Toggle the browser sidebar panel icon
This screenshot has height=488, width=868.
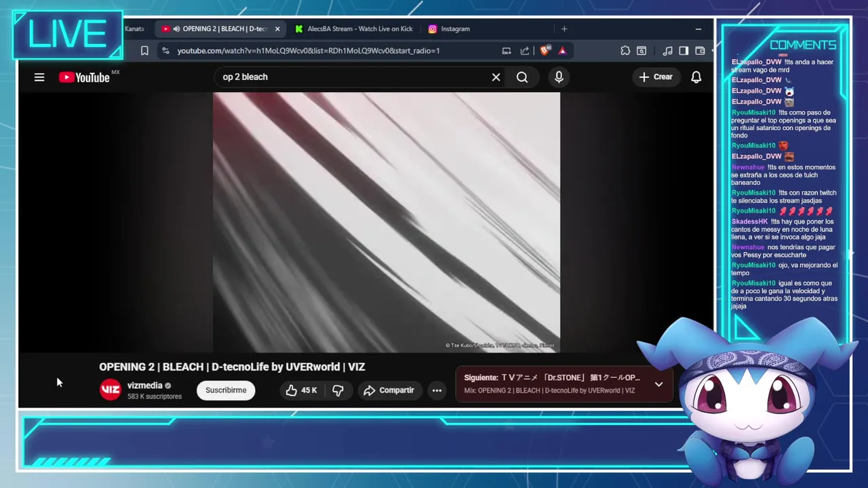684,50
